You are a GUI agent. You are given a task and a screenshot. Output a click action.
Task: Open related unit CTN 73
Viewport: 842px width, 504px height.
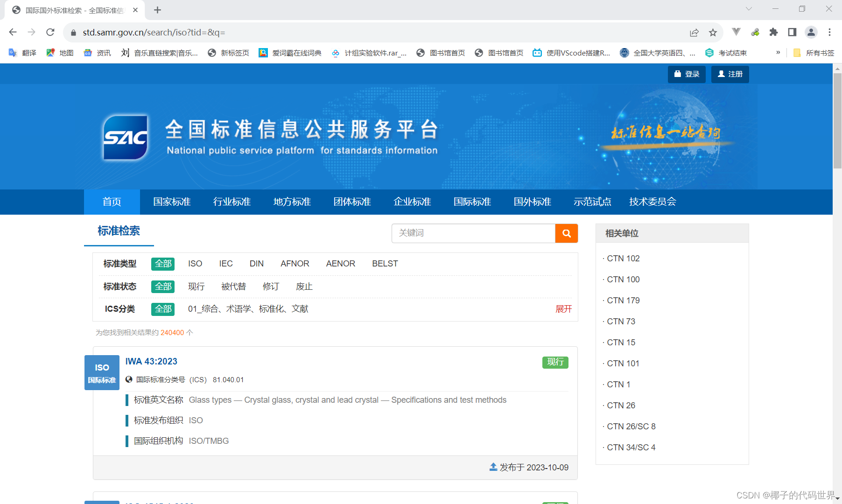(621, 322)
